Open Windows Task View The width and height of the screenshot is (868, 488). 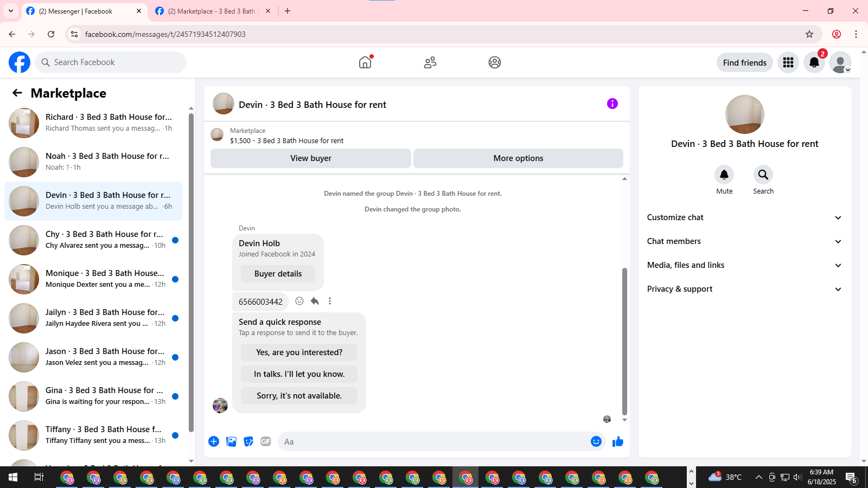tap(39, 477)
